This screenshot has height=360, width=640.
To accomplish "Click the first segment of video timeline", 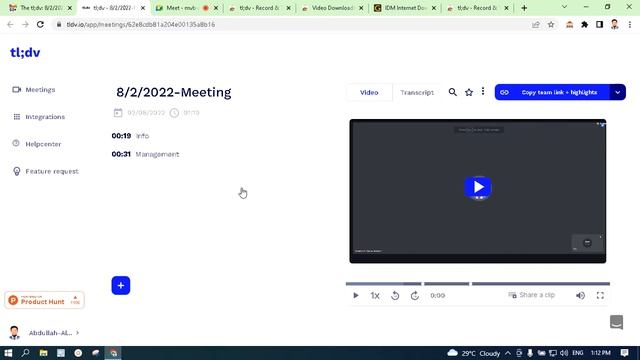I will pos(383,284).
